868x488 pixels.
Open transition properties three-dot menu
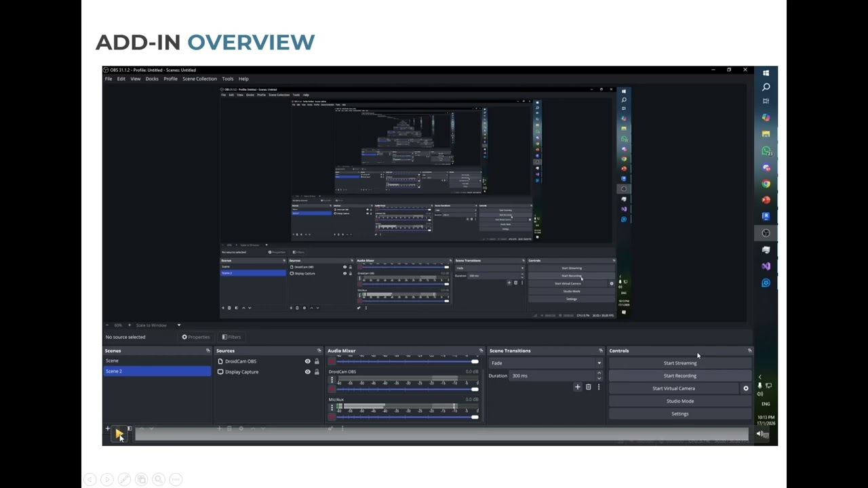(x=598, y=387)
